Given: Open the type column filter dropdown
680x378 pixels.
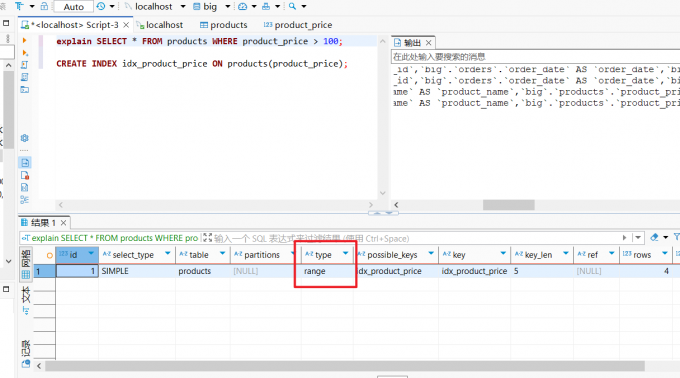Looking at the screenshot, I should click(x=346, y=254).
